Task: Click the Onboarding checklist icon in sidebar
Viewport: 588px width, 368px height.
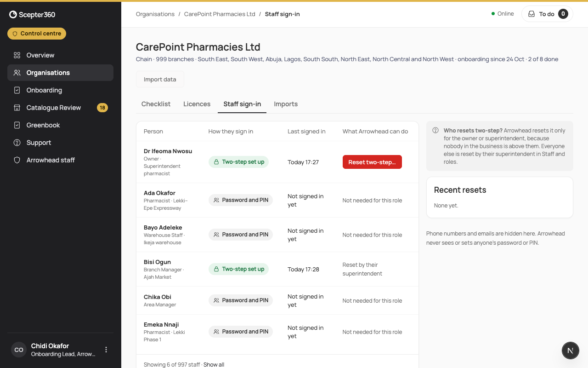Action: 17,90
